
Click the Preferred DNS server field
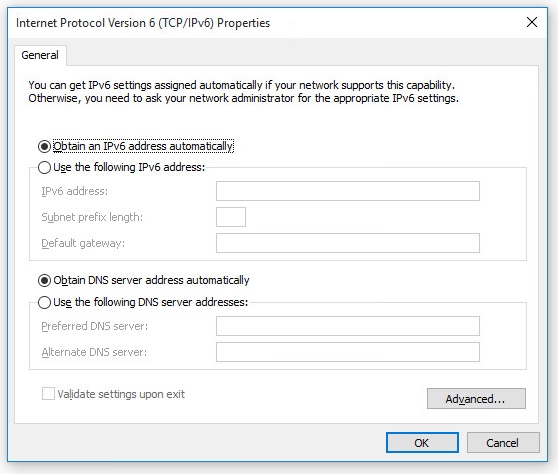pyautogui.click(x=348, y=326)
